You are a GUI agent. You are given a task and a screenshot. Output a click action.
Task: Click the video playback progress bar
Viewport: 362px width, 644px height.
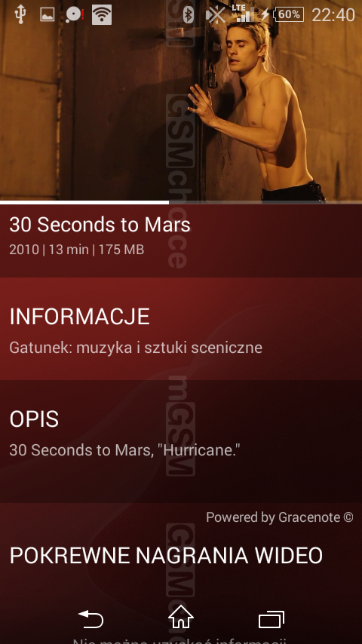click(x=181, y=203)
